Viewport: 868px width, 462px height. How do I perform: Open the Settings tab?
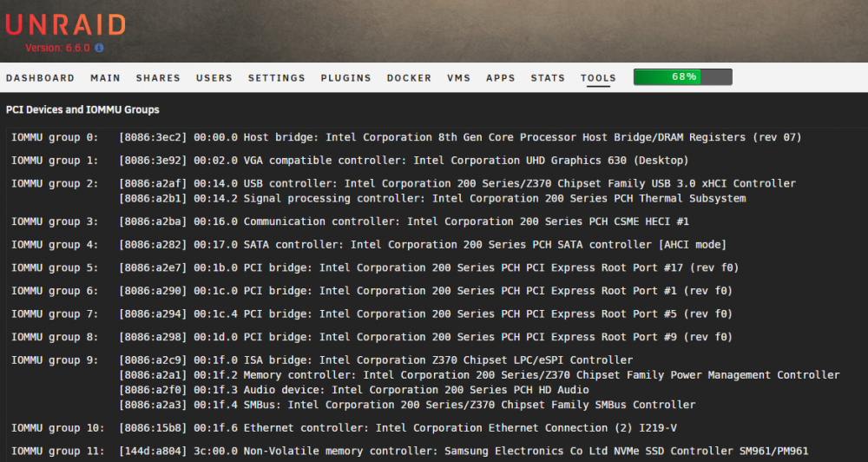(x=277, y=78)
